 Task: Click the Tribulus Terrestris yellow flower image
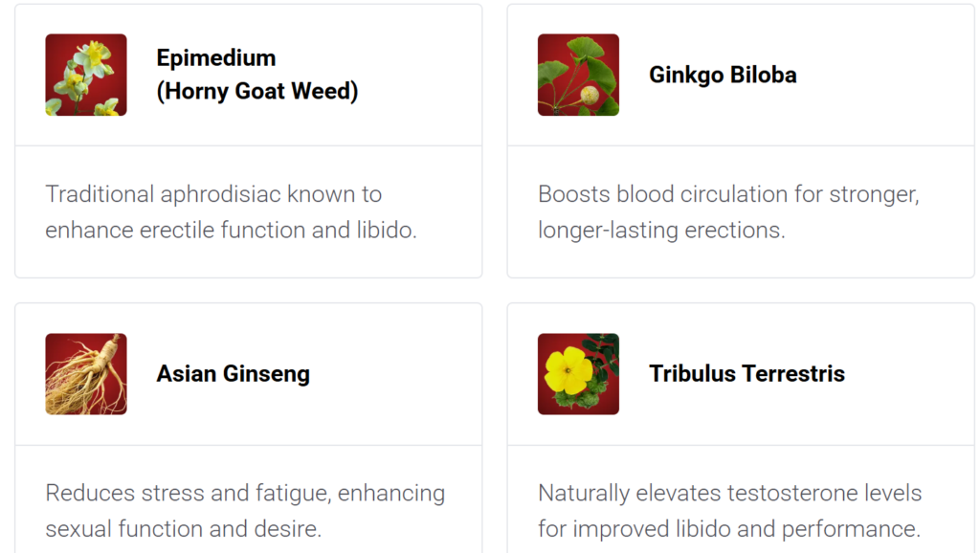[578, 374]
